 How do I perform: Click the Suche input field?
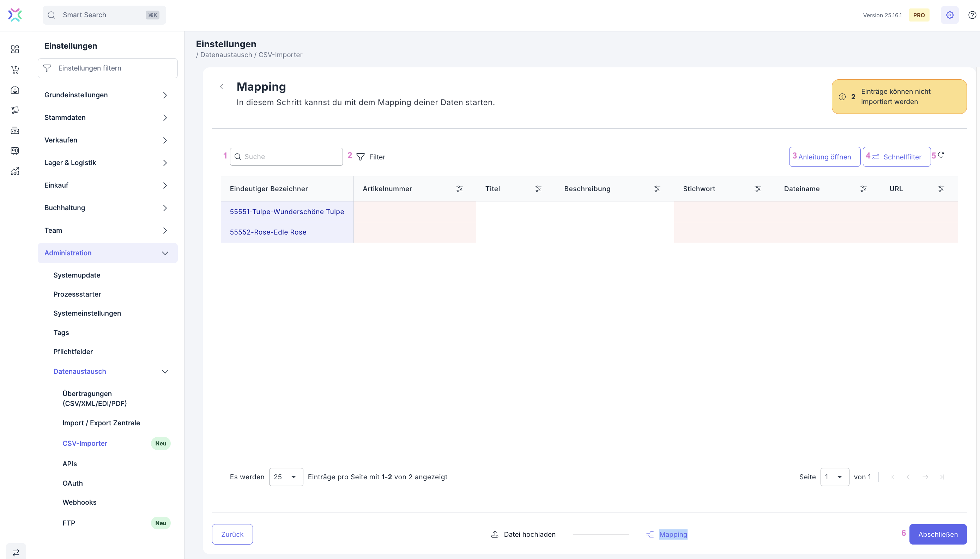[x=290, y=157]
